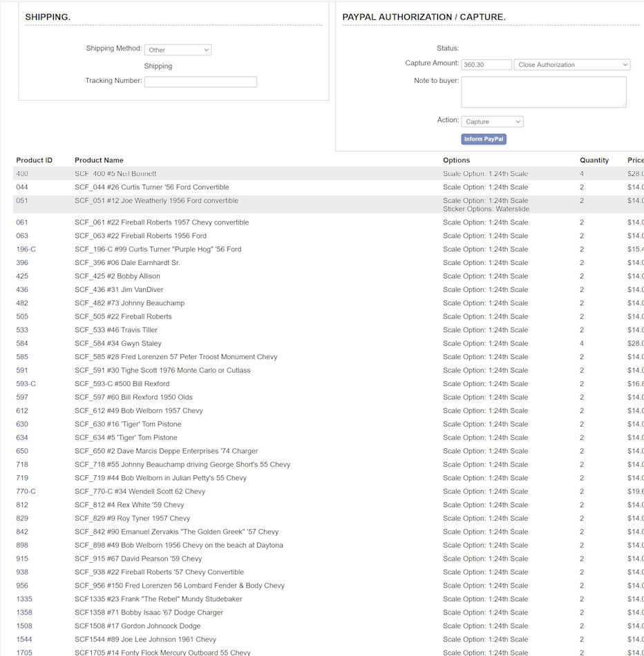Screen dimensions: 644x656
Task: Click the Options column header
Action: [x=456, y=160]
